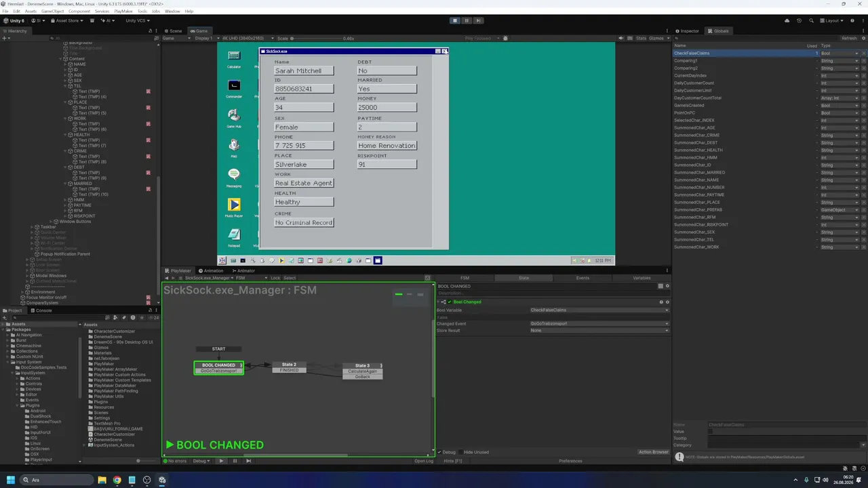Toggle the Hide Unused checkbox
This screenshot has height=488, width=868.
click(460, 452)
